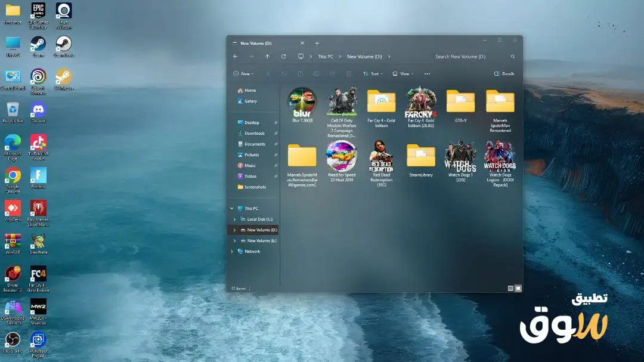Open the Sort dropdown
The image size is (644, 362).
373,74
